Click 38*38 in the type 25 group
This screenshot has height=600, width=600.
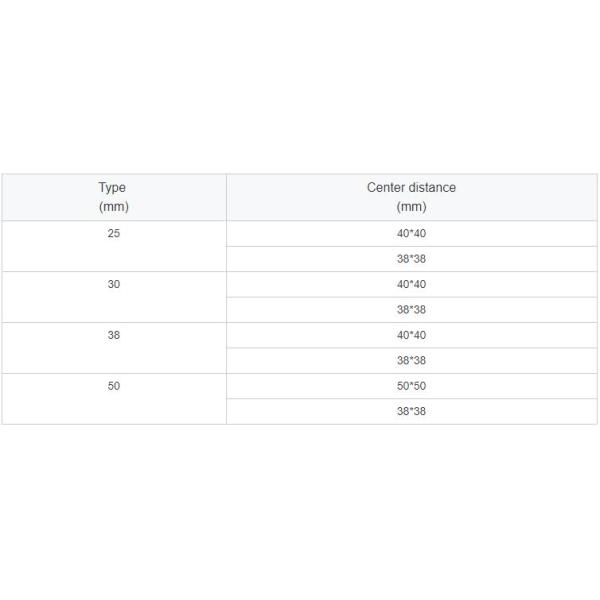(x=411, y=259)
